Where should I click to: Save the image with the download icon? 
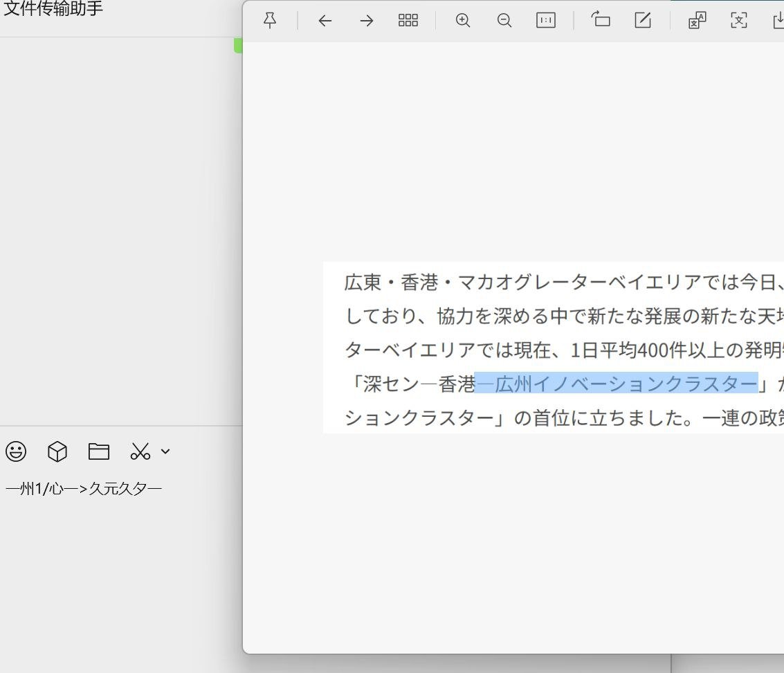pyautogui.click(x=778, y=21)
